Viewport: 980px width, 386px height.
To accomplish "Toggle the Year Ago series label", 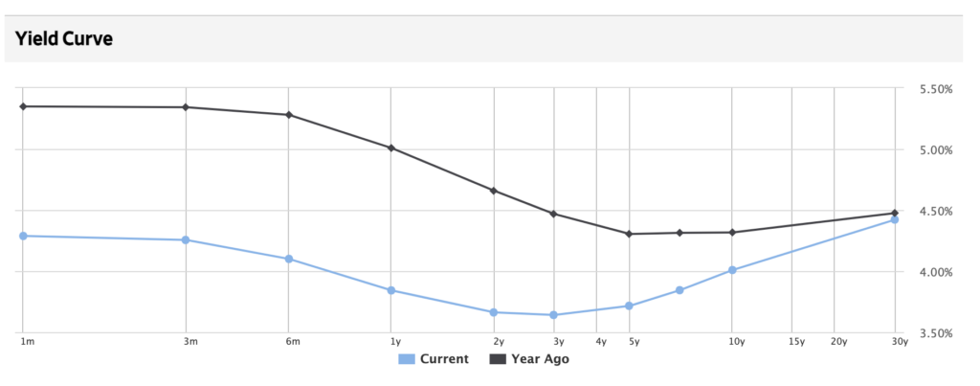I will coord(540,359).
